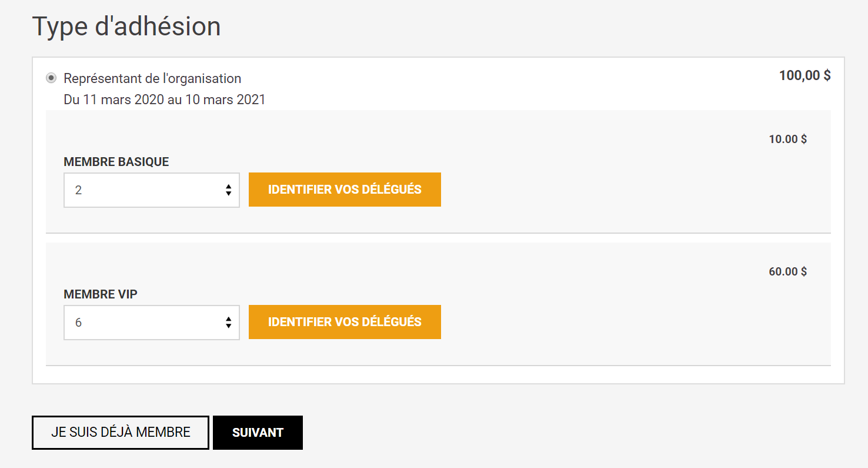Click the 10.00 $ Membre Basique price
The height and width of the screenshot is (468, 868).
click(787, 140)
